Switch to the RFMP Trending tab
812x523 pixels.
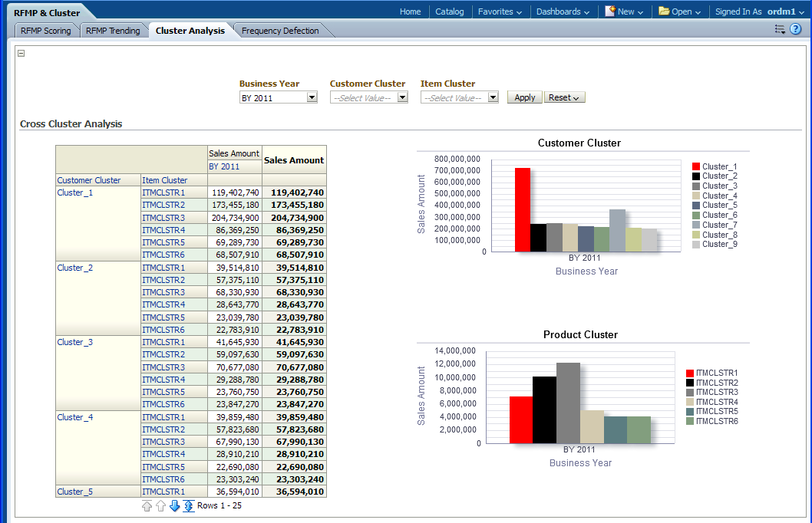point(113,31)
